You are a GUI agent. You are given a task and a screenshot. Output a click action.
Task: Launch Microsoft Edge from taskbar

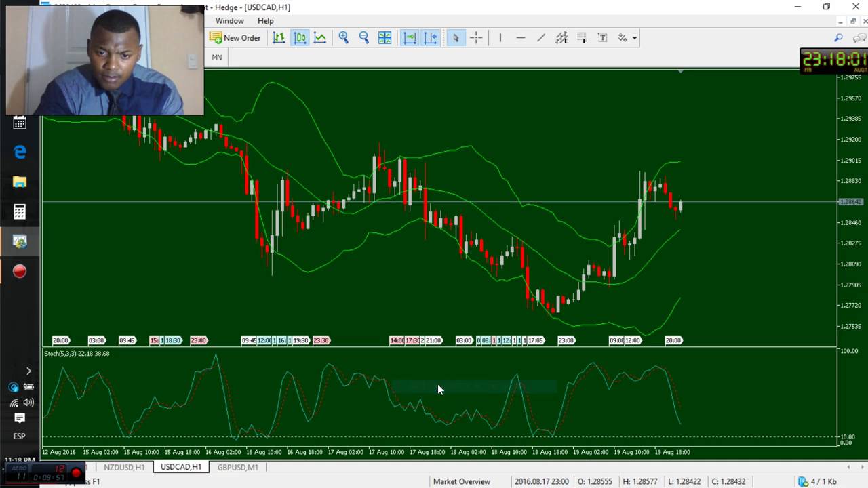(x=20, y=152)
